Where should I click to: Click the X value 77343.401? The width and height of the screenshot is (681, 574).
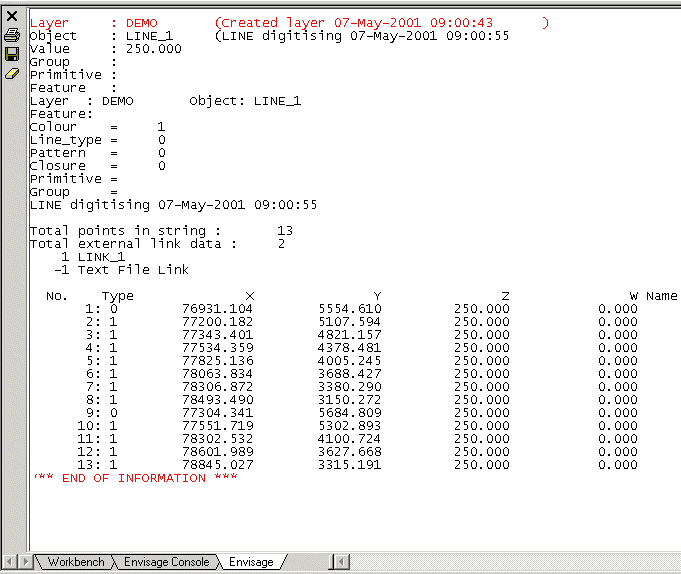point(217,335)
